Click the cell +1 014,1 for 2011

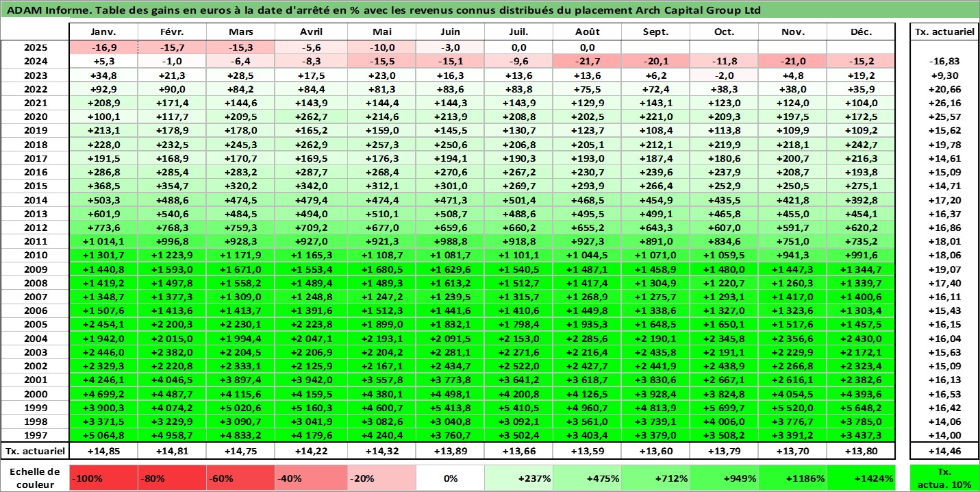103,241
